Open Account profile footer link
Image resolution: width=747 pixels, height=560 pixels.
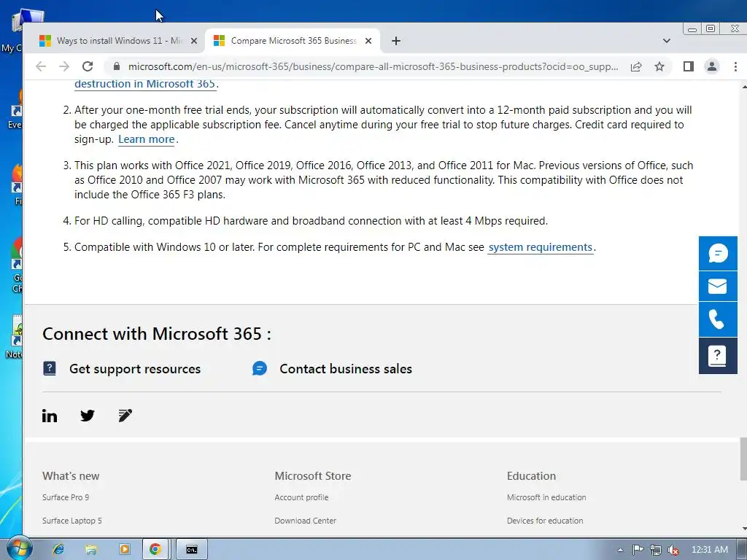pyautogui.click(x=301, y=497)
